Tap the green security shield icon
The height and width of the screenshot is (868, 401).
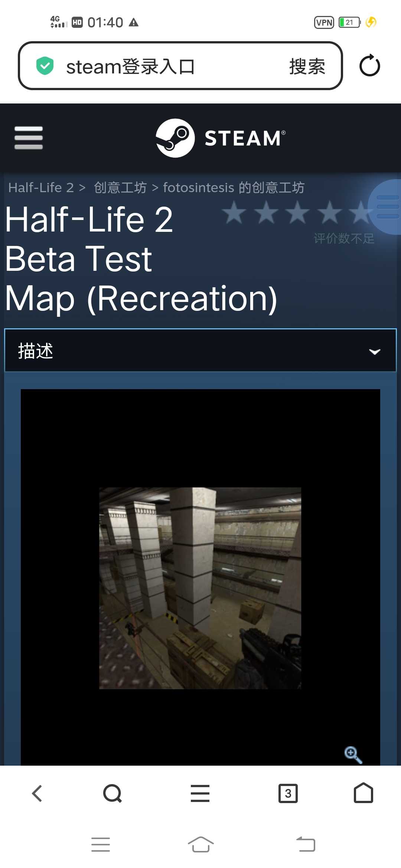[45, 66]
